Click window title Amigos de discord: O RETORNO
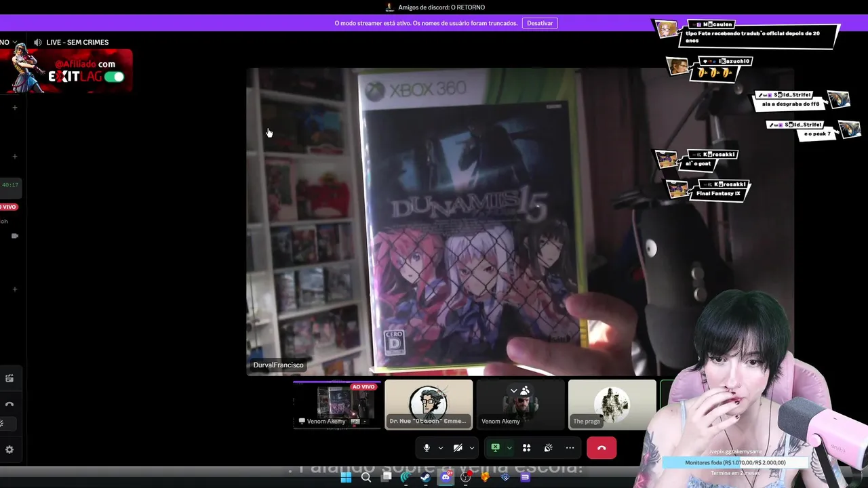 click(x=441, y=7)
